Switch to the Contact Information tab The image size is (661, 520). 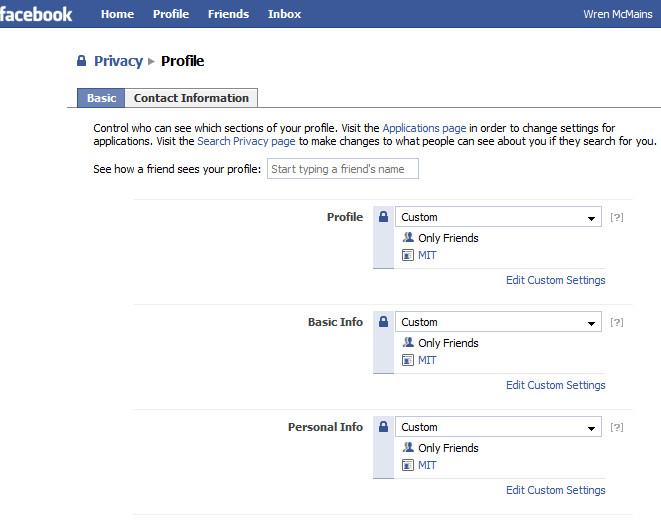[x=191, y=98]
